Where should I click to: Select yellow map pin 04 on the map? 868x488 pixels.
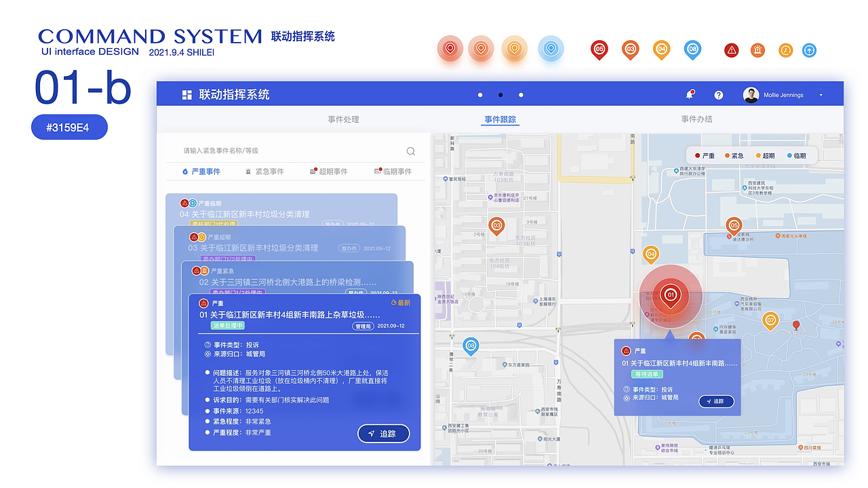651,255
